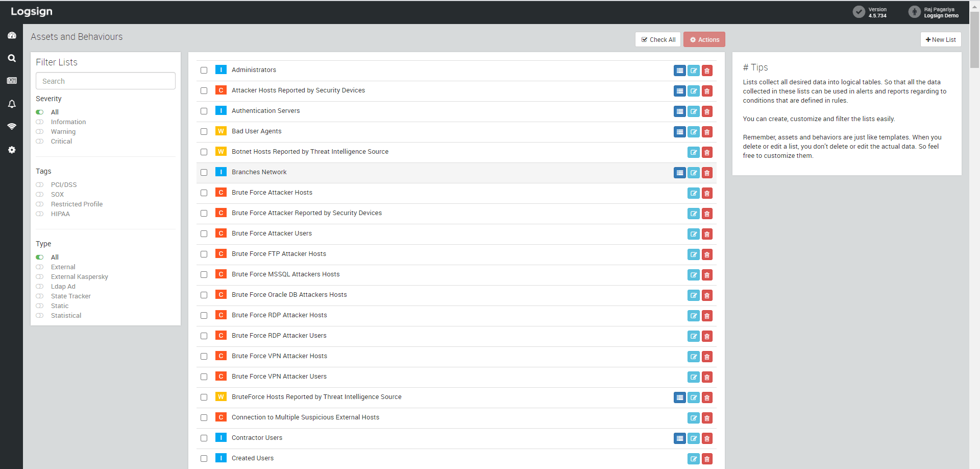Click the Logsign logo

point(32,12)
